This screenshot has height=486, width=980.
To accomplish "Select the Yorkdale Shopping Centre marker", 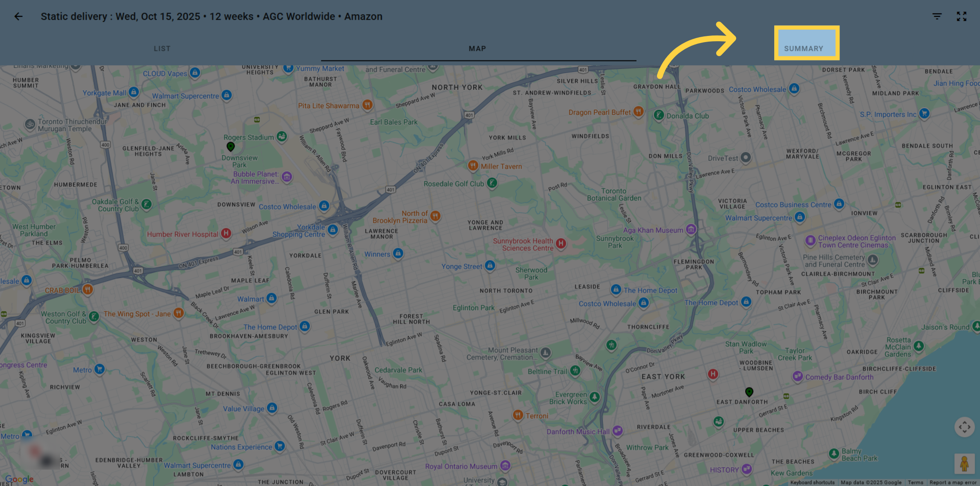I will (333, 230).
